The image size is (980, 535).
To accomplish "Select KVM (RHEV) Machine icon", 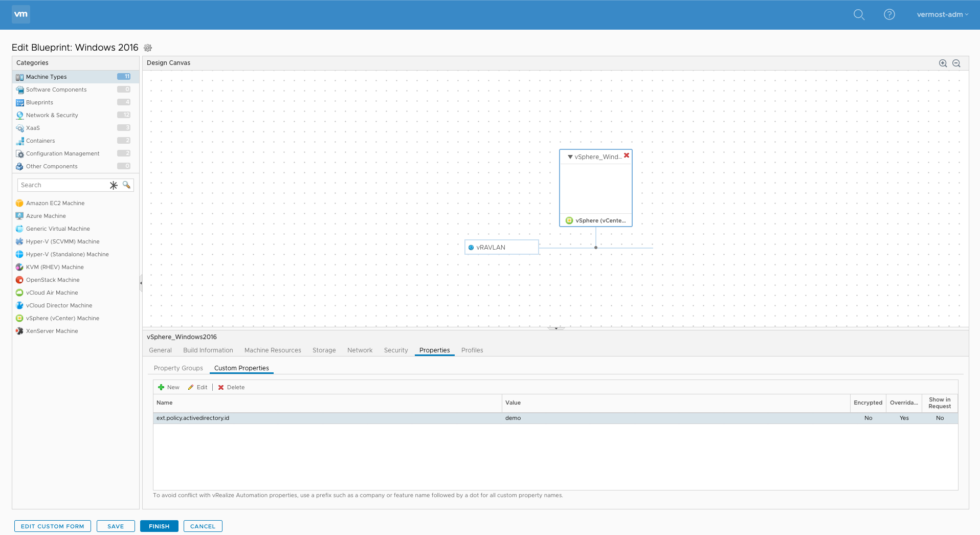I will pos(19,267).
